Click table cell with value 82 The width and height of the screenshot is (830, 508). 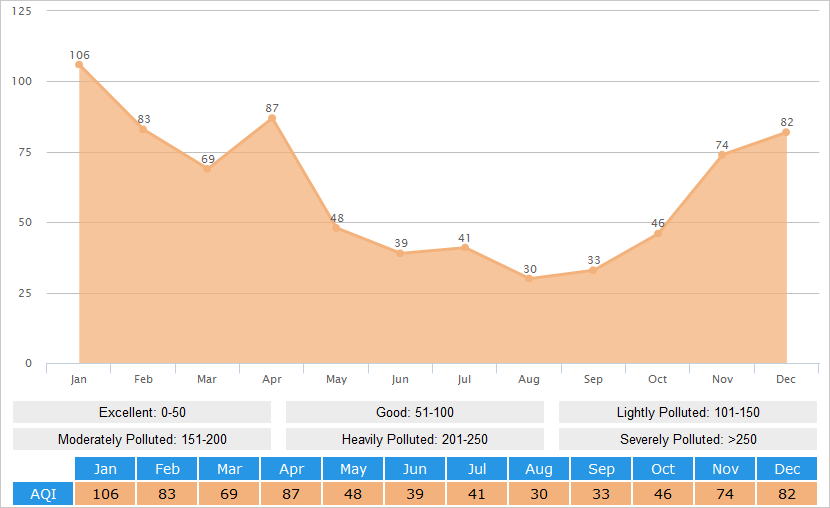tap(787, 494)
